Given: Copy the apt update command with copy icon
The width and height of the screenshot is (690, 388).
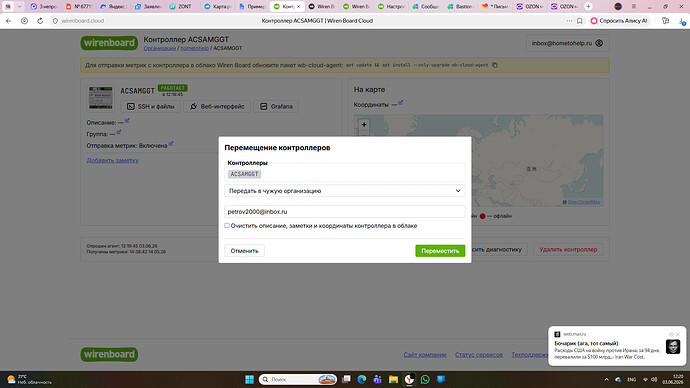Looking at the screenshot, I should [495, 65].
